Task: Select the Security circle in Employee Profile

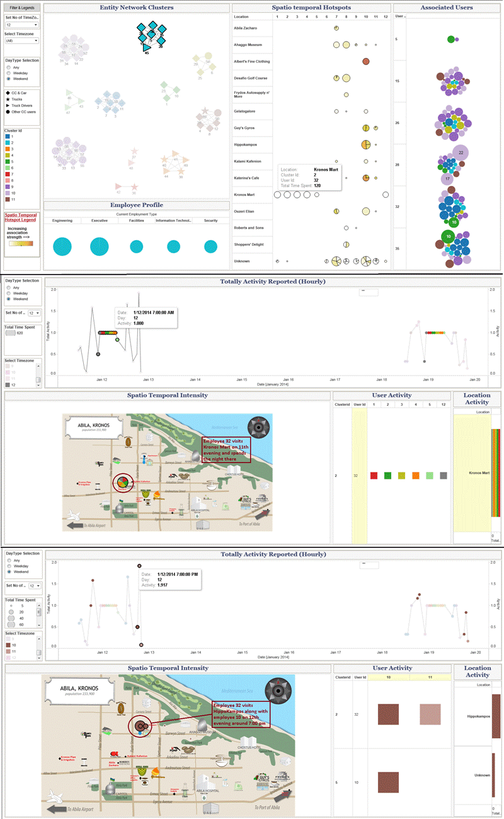Action: 210,247
